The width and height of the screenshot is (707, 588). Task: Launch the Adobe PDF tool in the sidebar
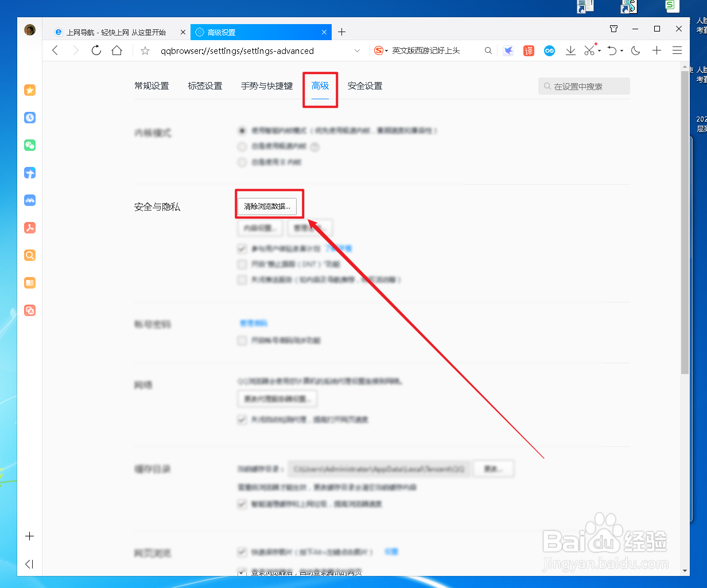coord(29,228)
